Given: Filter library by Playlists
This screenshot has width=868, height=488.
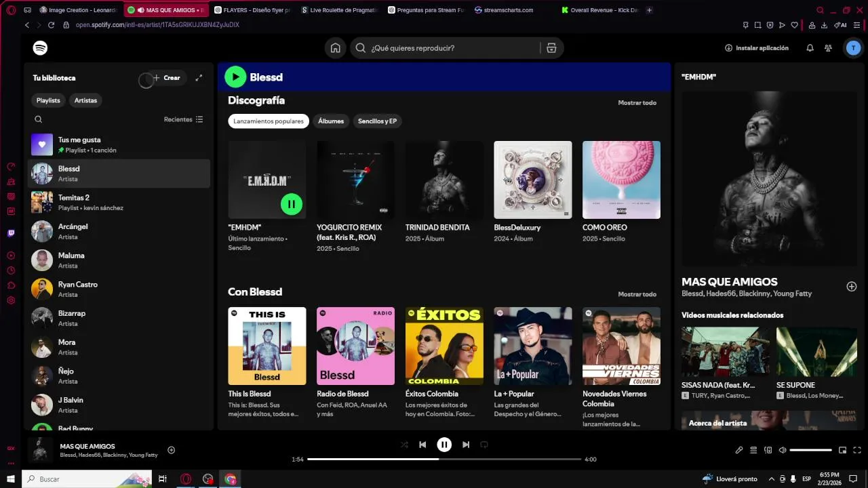Looking at the screenshot, I should (48, 100).
